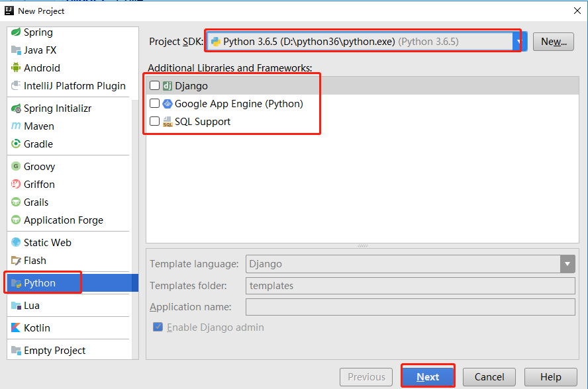Click Google App Engine (Python) label

pos(238,104)
